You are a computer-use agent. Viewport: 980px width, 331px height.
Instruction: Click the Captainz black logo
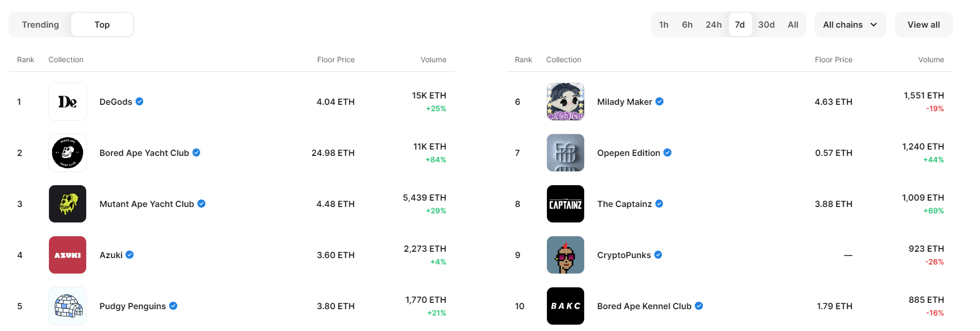[565, 204]
